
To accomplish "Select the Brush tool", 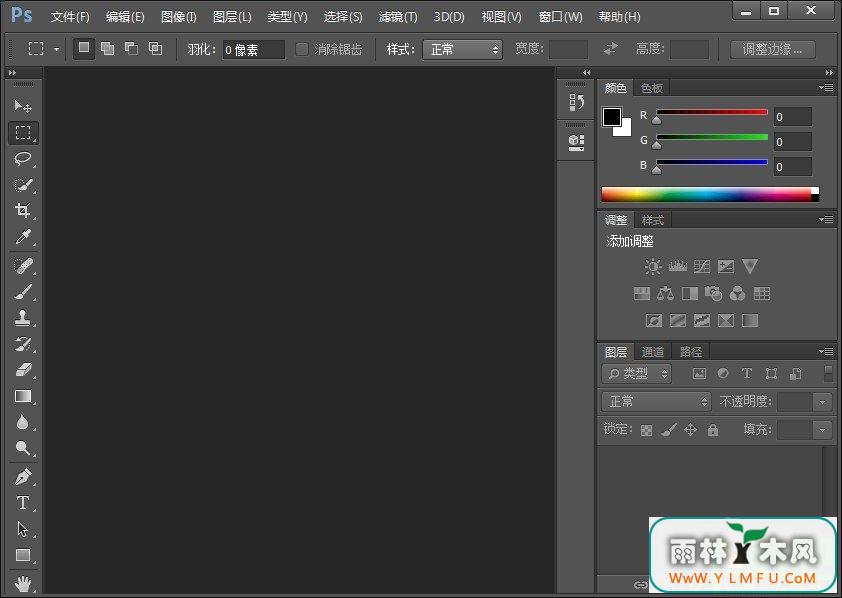I will pos(23,292).
